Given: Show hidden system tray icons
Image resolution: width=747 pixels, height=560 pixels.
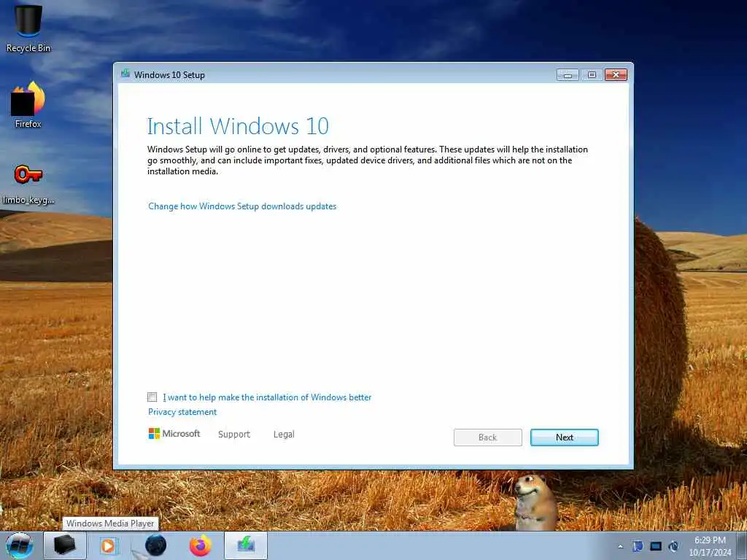Looking at the screenshot, I should click(x=620, y=546).
